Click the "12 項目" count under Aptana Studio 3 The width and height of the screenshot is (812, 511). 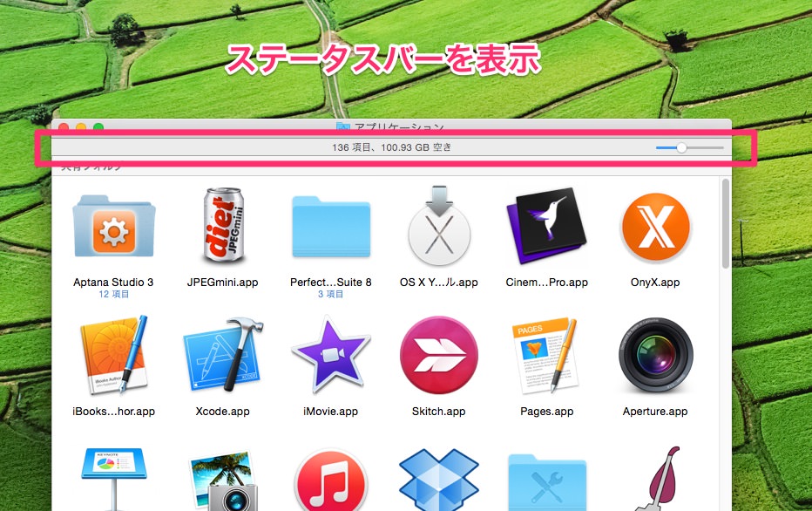[114, 295]
